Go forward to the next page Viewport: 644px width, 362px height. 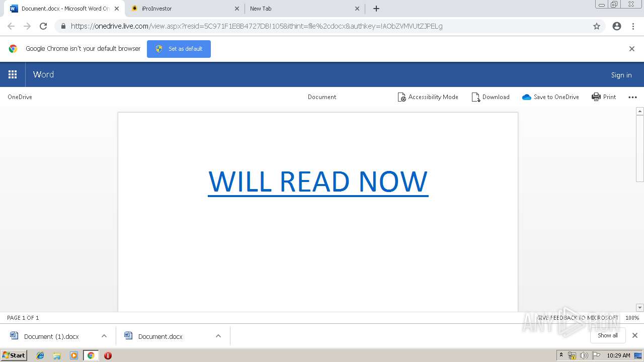[27, 26]
